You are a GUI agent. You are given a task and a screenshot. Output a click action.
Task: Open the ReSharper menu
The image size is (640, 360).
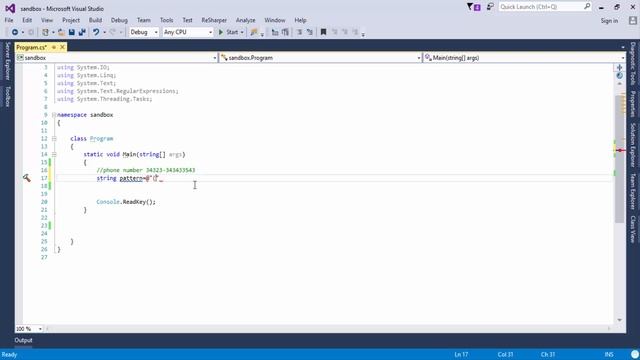[214, 20]
